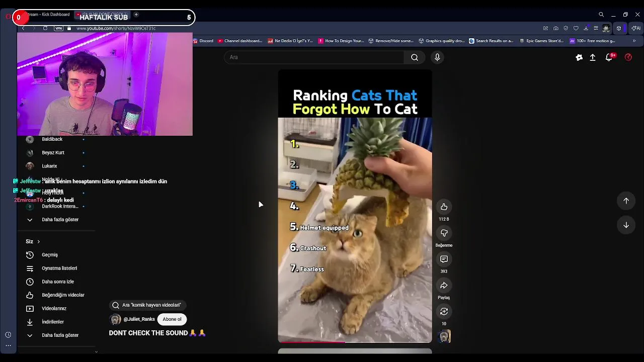Click the browser snapshot camera icon

point(555,28)
